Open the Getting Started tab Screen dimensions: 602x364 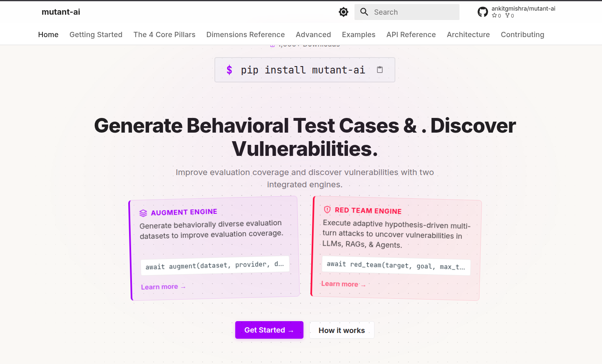coord(96,35)
